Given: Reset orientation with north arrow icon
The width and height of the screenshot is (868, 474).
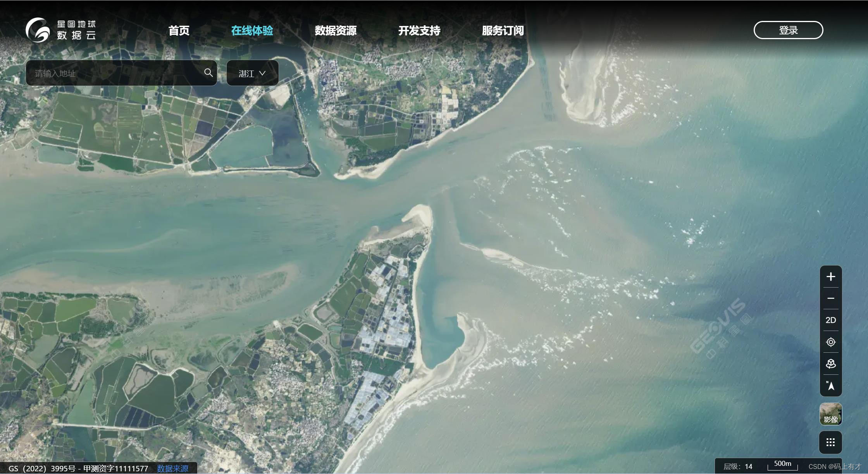Looking at the screenshot, I should pyautogui.click(x=830, y=386).
